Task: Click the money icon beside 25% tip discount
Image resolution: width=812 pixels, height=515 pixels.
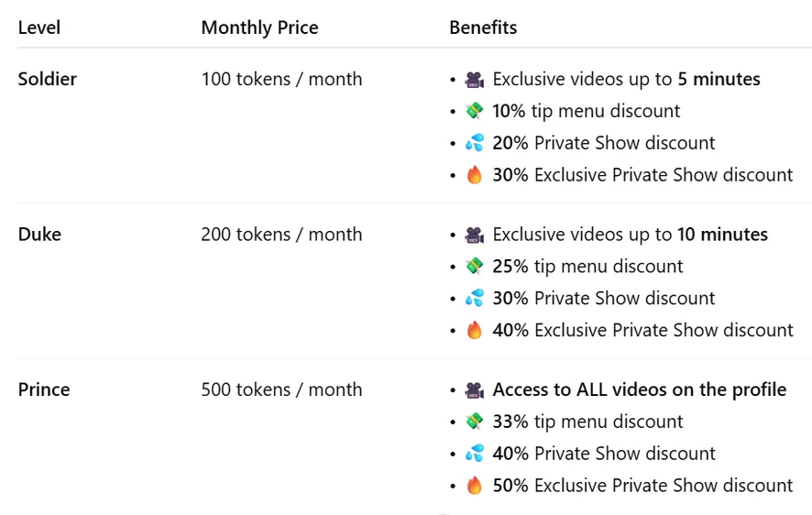Action: click(474, 267)
